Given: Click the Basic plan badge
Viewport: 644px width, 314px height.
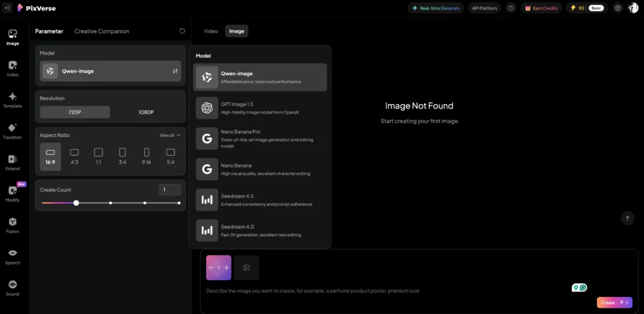Looking at the screenshot, I should [596, 8].
